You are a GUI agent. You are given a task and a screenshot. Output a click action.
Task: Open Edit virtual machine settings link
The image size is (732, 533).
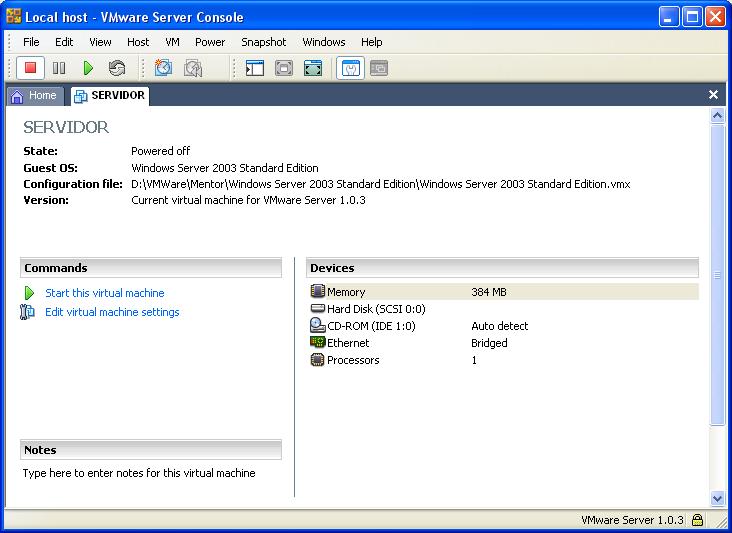[112, 312]
